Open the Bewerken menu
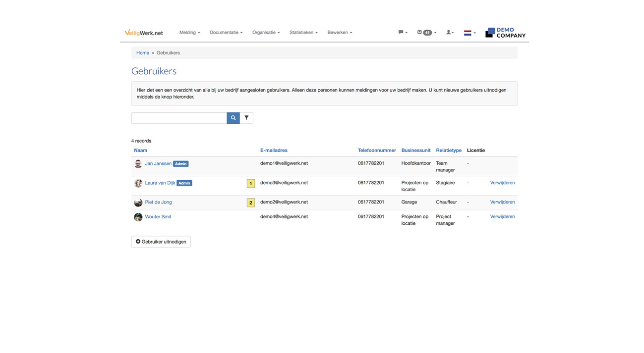The height and width of the screenshot is (353, 644). (x=340, y=33)
